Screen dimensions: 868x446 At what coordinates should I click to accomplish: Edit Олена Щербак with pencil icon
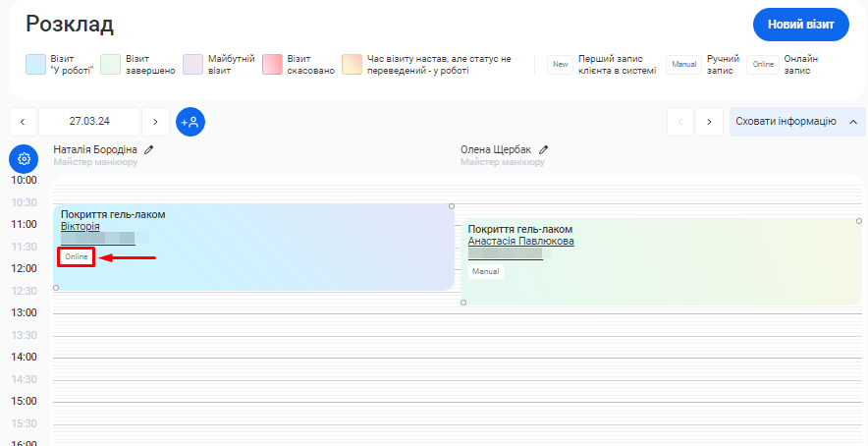coord(543,150)
